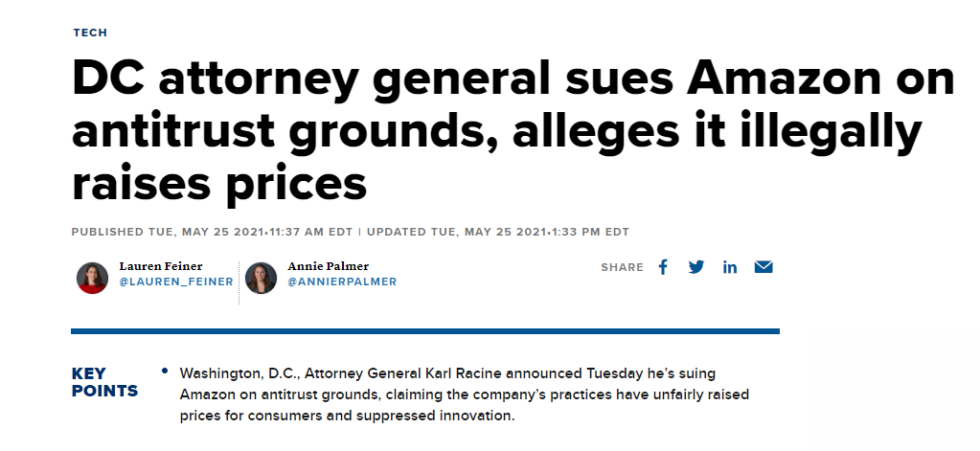Open author Lauren Feiner's name link
This screenshot has width=980, height=451.
click(x=161, y=266)
